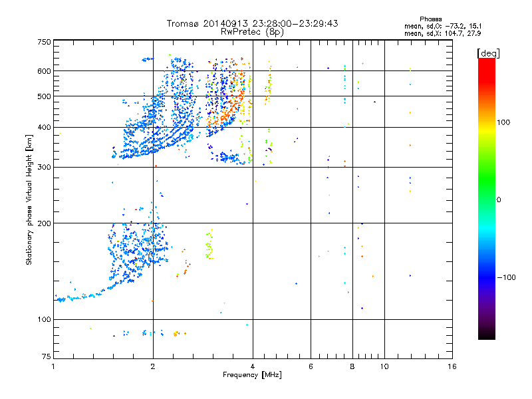Click the y-axis title 'Stationary phase Virtual Height [km]'

(29, 199)
